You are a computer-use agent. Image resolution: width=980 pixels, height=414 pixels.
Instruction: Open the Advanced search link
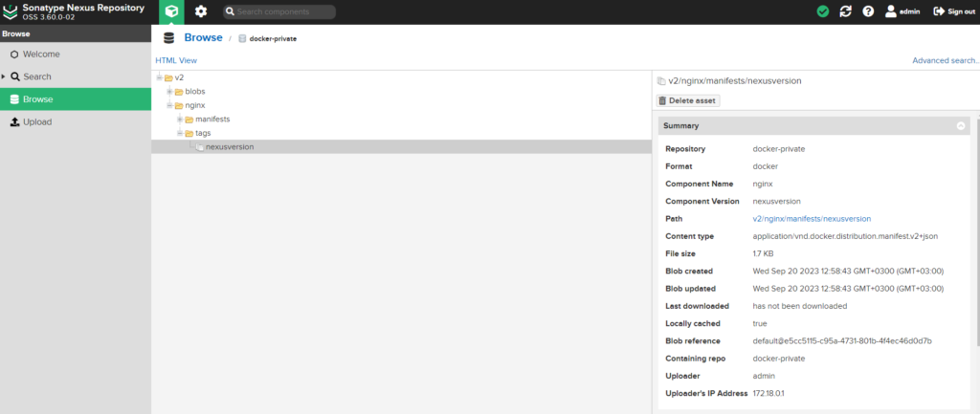[x=945, y=60]
